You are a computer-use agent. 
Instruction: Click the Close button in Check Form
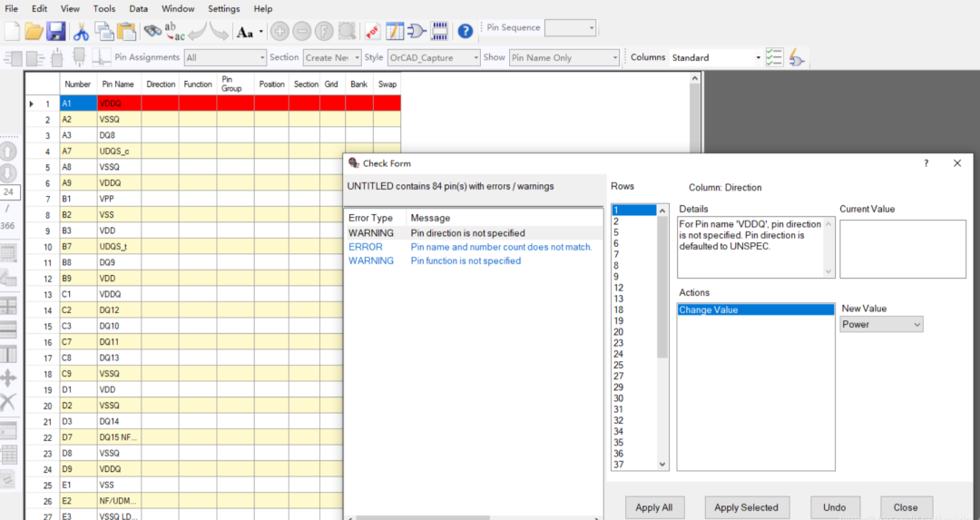906,507
